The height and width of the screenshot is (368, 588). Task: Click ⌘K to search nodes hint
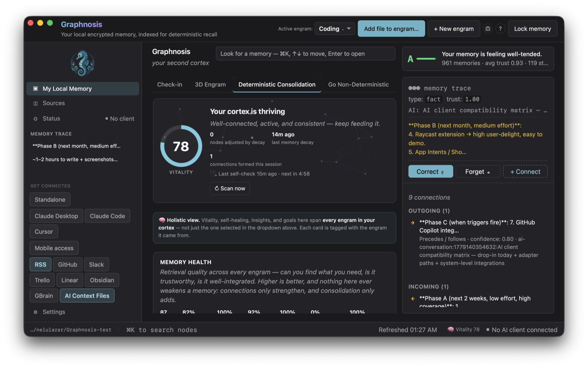(x=162, y=330)
